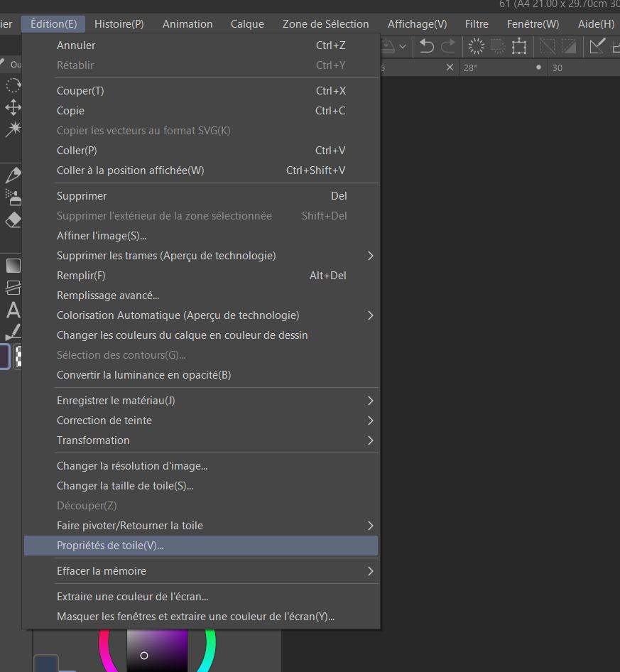Click the Scale/Rotate transform icon

point(519,46)
